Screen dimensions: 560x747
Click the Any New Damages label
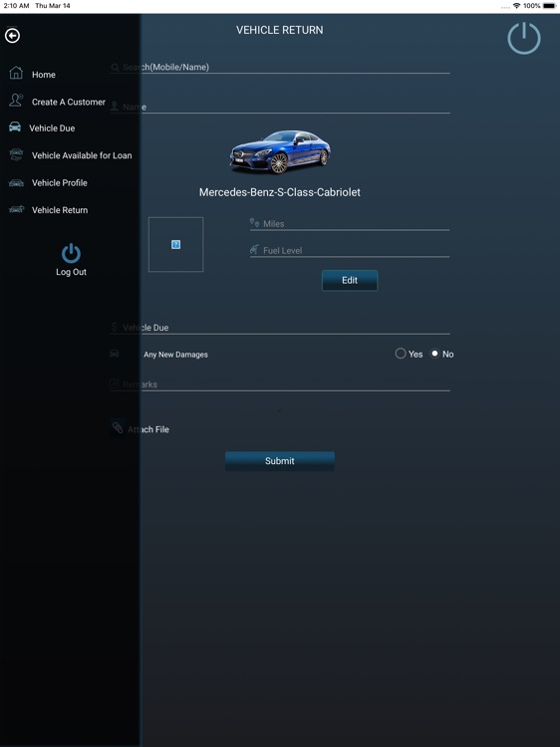(x=175, y=355)
